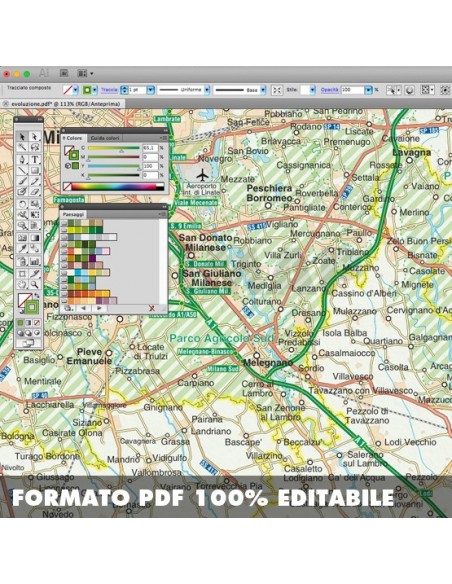The height and width of the screenshot is (584, 452).
Task: Select the Artboard tool
Action: [22, 274]
